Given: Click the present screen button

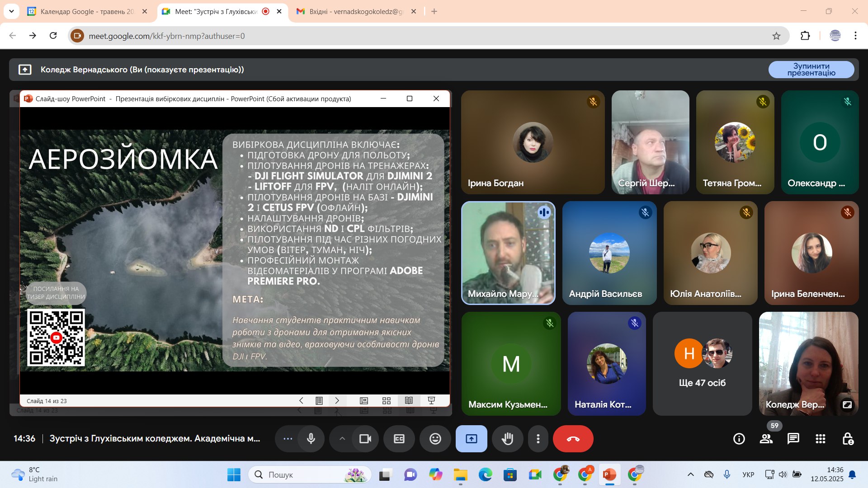Looking at the screenshot, I should [x=472, y=439].
